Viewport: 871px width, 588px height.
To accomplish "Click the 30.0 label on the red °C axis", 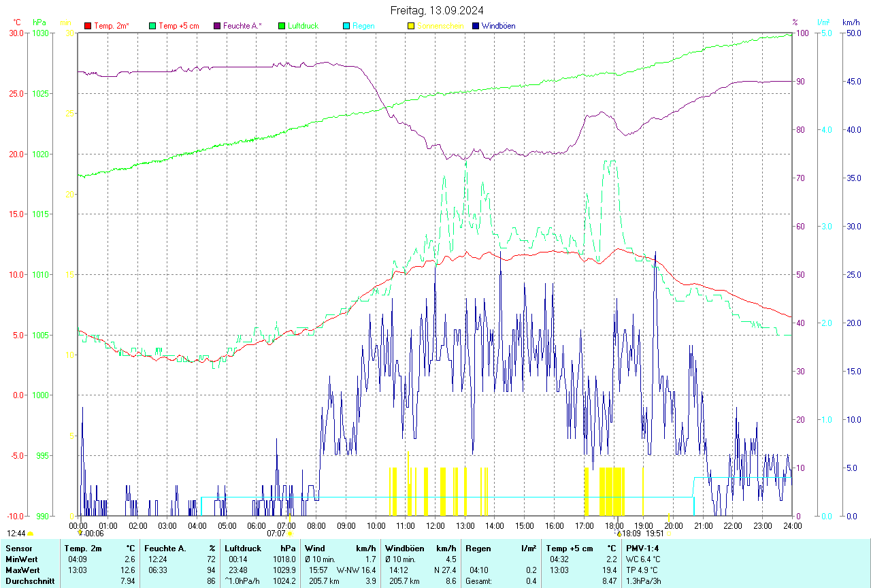I will 16,33.
